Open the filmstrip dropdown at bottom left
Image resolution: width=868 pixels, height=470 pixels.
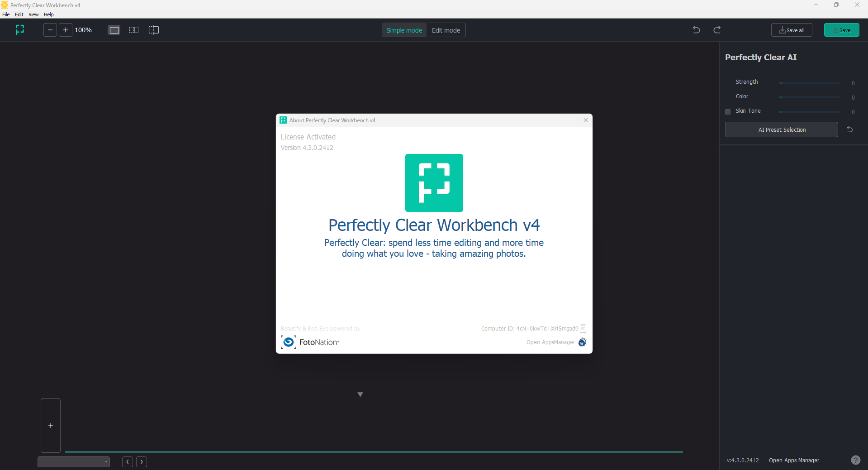tap(74, 462)
